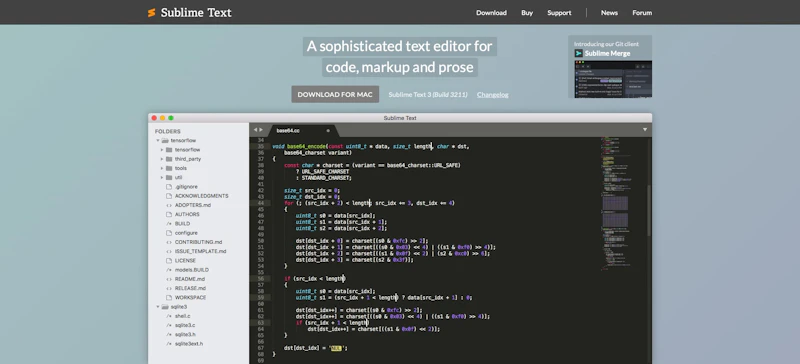The image size is (800, 364).
Task: Click the sqlite3.h file icon
Action: (x=169, y=334)
